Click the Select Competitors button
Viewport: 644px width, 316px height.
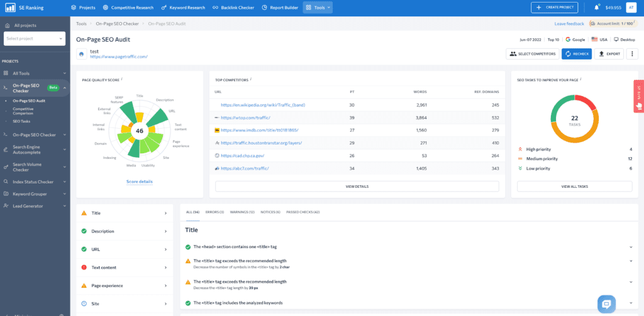(533, 54)
